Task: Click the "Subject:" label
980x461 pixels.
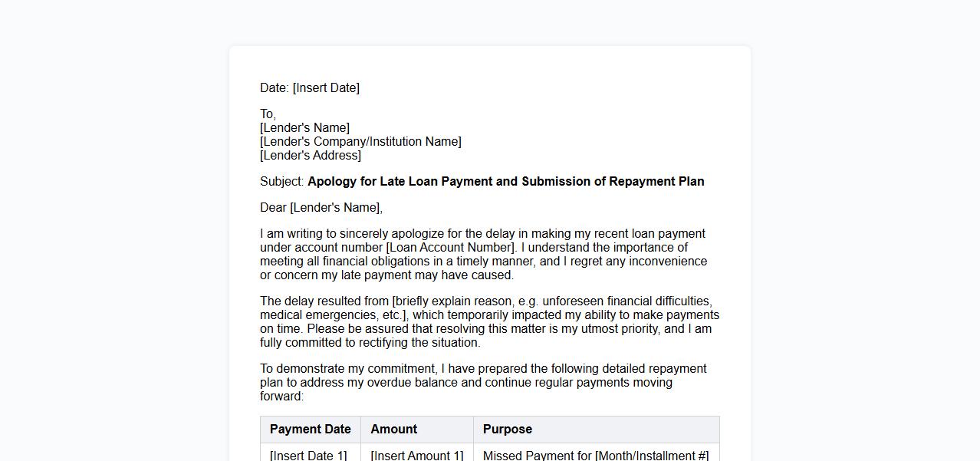Action: pos(282,182)
